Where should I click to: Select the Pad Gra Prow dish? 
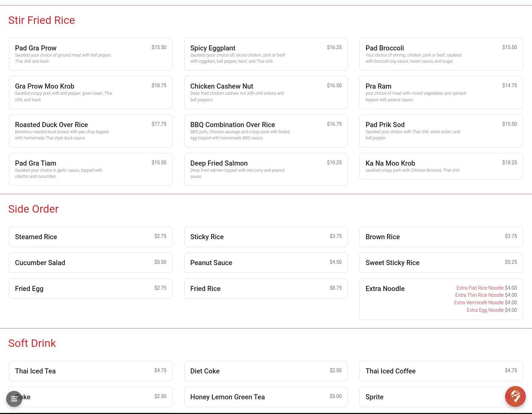[x=91, y=54]
